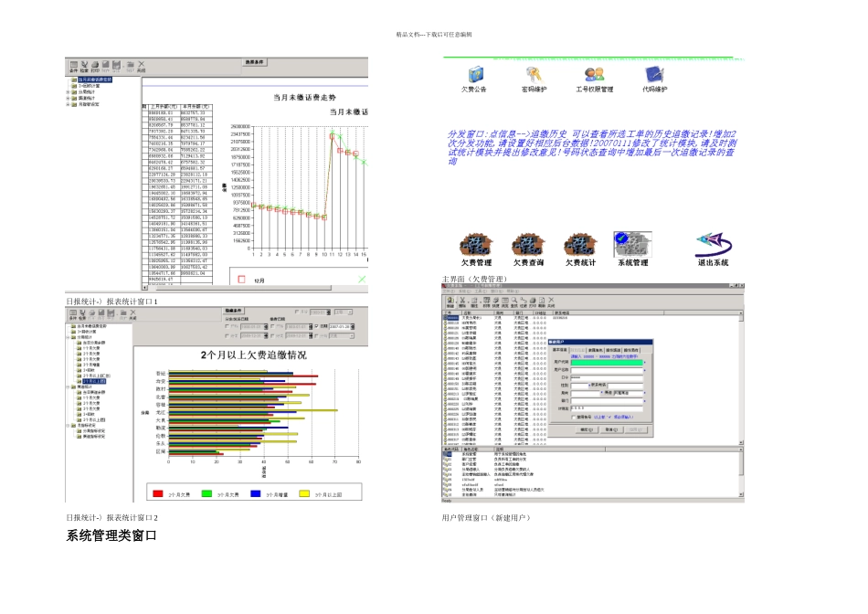This screenshot has width=868, height=614.
Task: Expand 渠道统计 node in 窗口1 tree
Action: pyautogui.click(x=69, y=98)
